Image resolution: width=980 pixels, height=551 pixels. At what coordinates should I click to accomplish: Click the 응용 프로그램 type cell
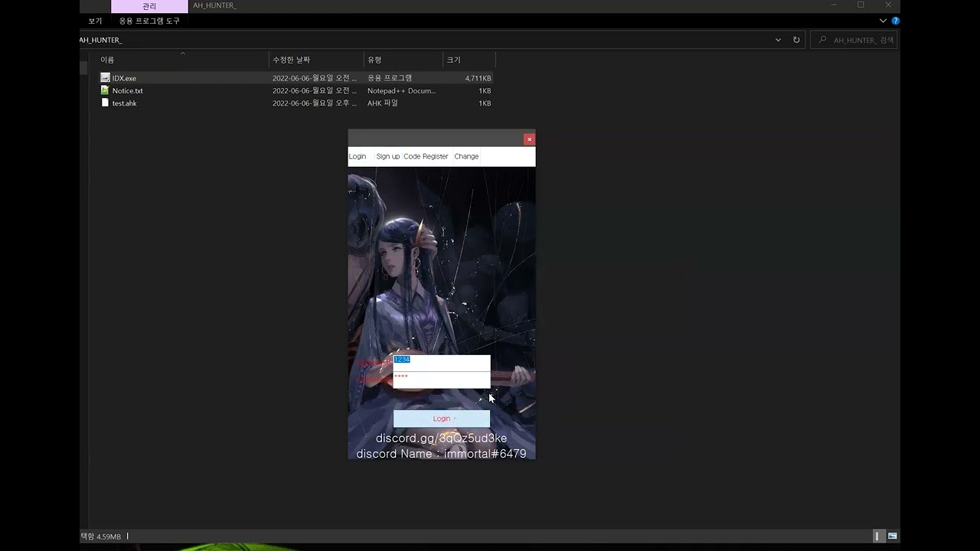click(x=389, y=78)
